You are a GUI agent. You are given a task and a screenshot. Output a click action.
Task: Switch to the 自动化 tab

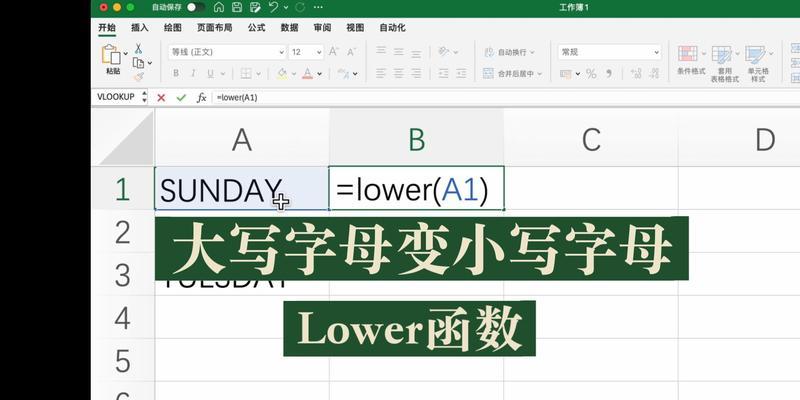pos(392,28)
